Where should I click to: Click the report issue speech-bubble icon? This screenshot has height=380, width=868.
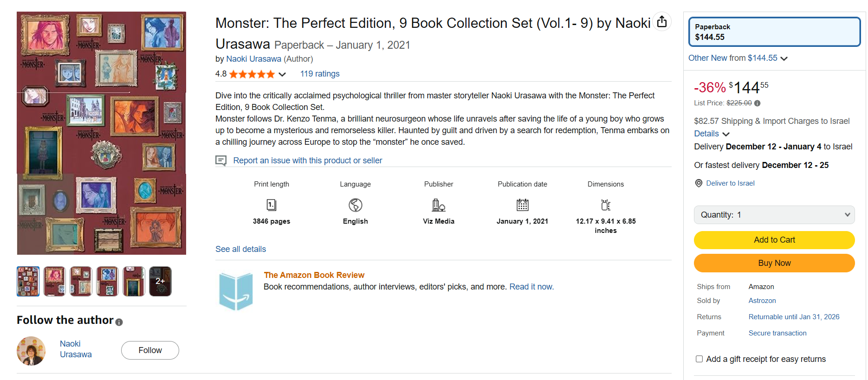pos(221,161)
